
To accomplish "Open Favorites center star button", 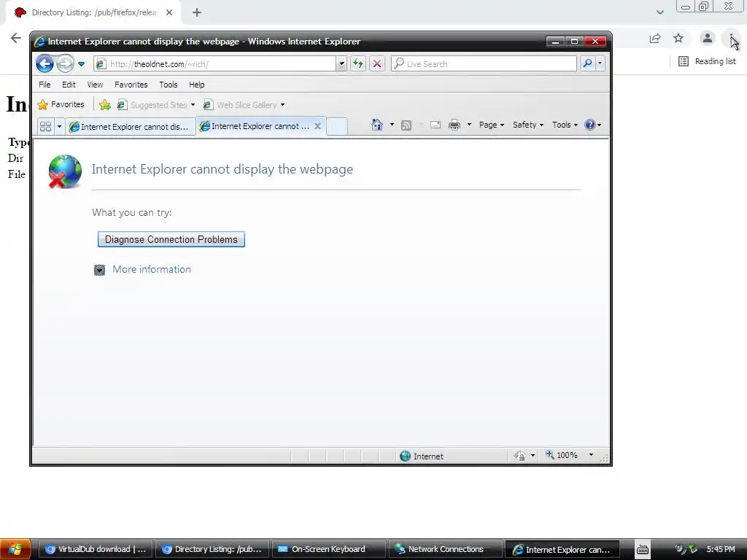I will point(61,104).
